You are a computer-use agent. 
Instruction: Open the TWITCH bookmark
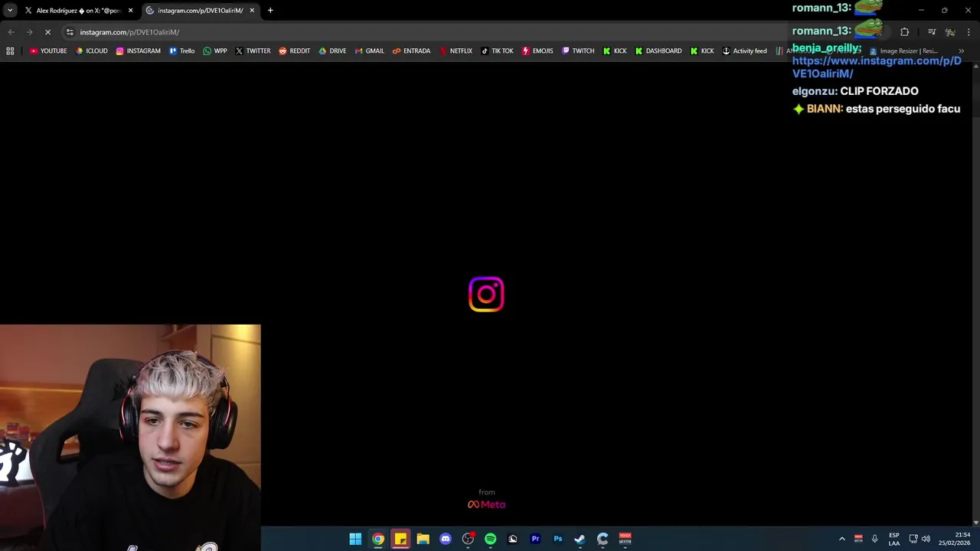[x=578, y=51]
